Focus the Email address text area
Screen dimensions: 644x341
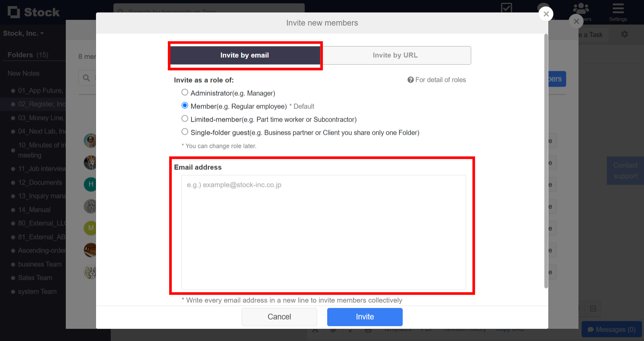(x=324, y=232)
